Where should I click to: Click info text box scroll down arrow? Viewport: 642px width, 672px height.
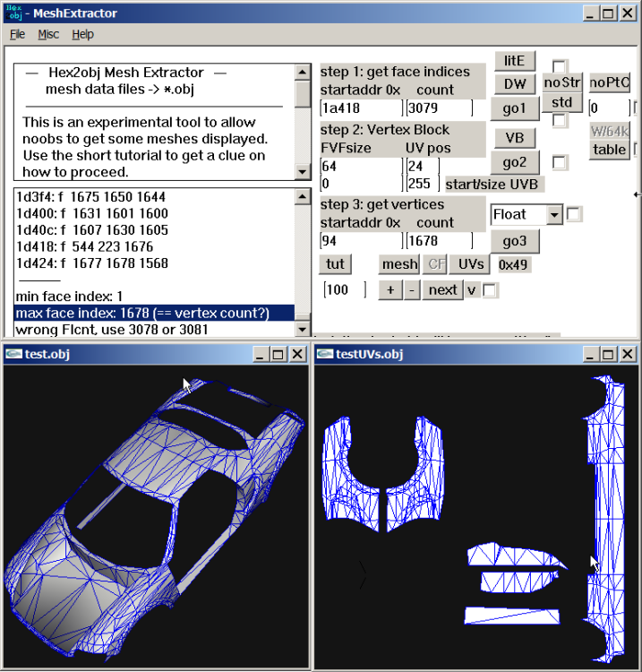point(303,172)
